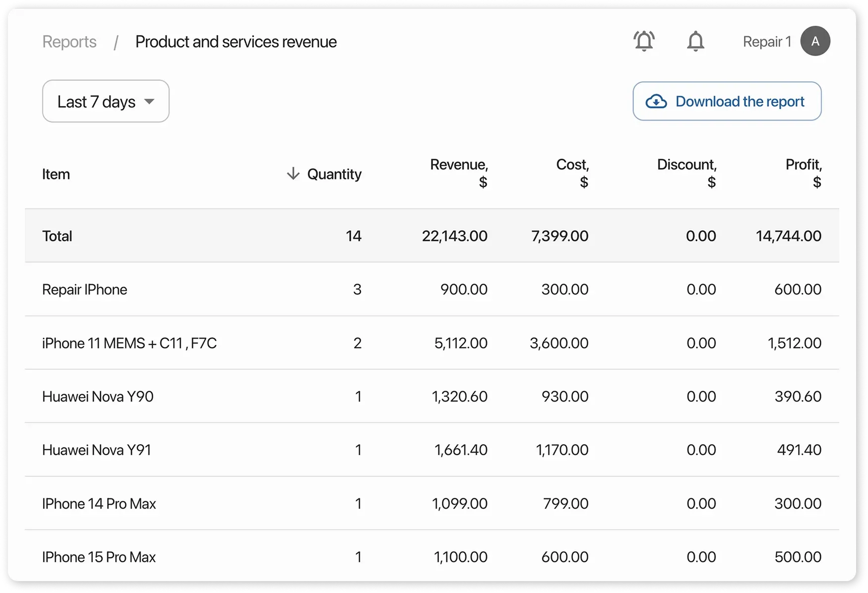Toggle sorting on the Item column header

[56, 174]
